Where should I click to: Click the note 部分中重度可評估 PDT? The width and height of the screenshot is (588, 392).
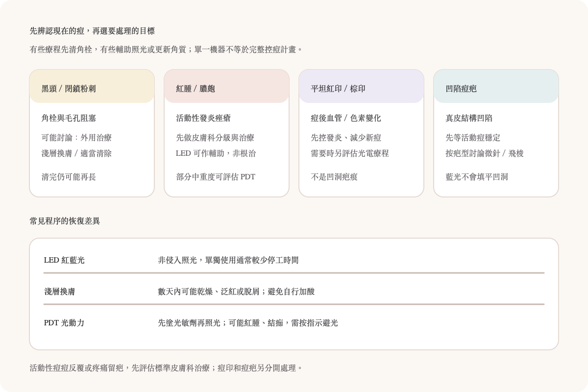[216, 177]
